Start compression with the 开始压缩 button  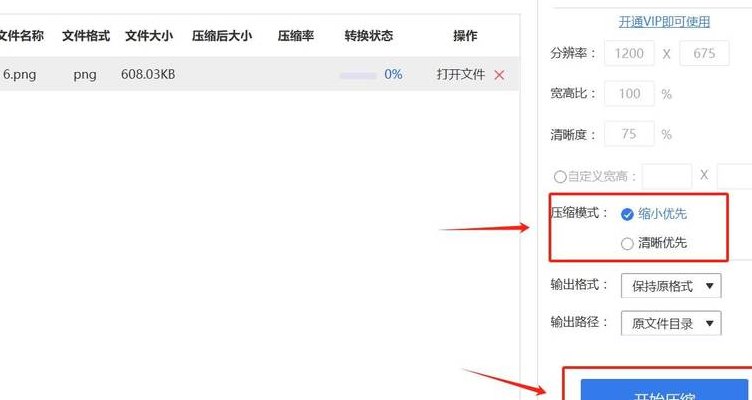click(666, 389)
